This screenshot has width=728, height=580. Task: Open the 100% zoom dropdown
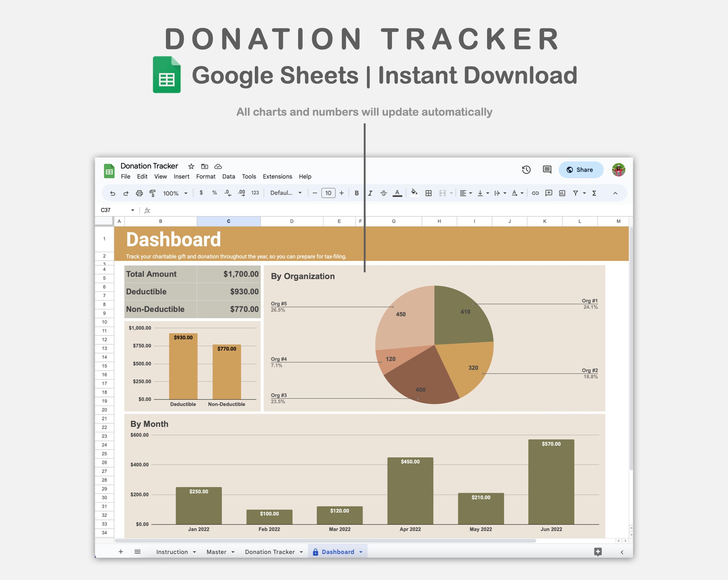[175, 193]
